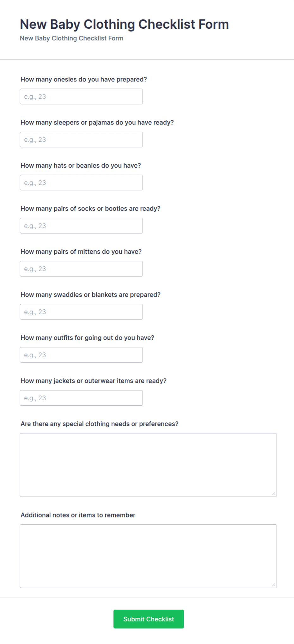Click the special clothing needs text area
This screenshot has width=294, height=644.
click(148, 465)
